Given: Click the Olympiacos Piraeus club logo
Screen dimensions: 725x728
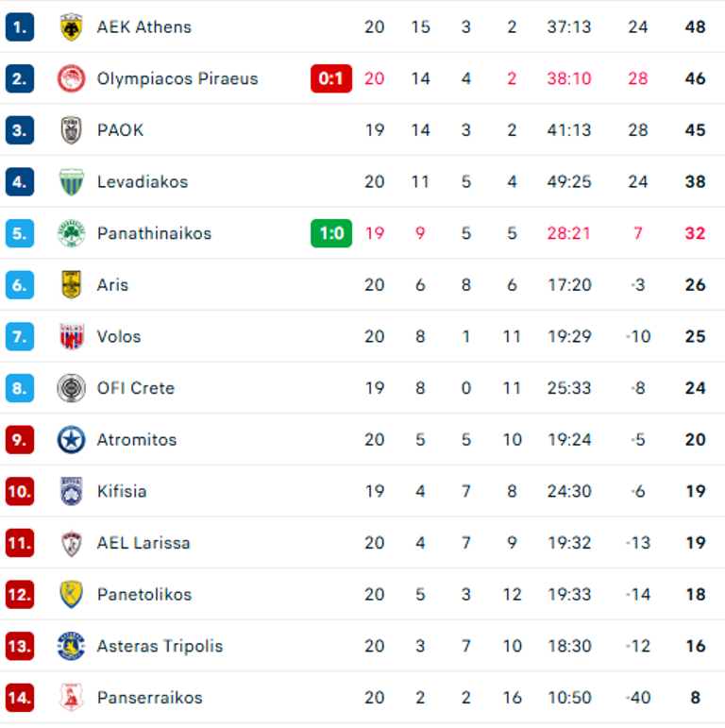Looking at the screenshot, I should 71,78.
